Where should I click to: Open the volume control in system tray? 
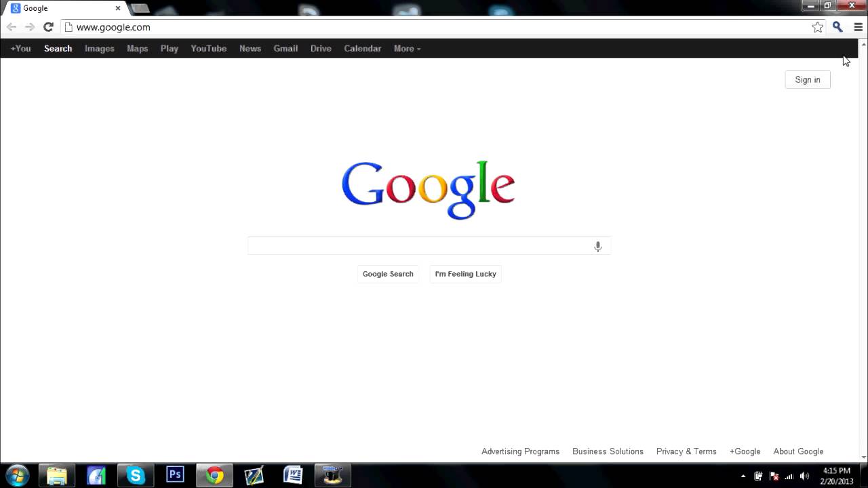(805, 476)
